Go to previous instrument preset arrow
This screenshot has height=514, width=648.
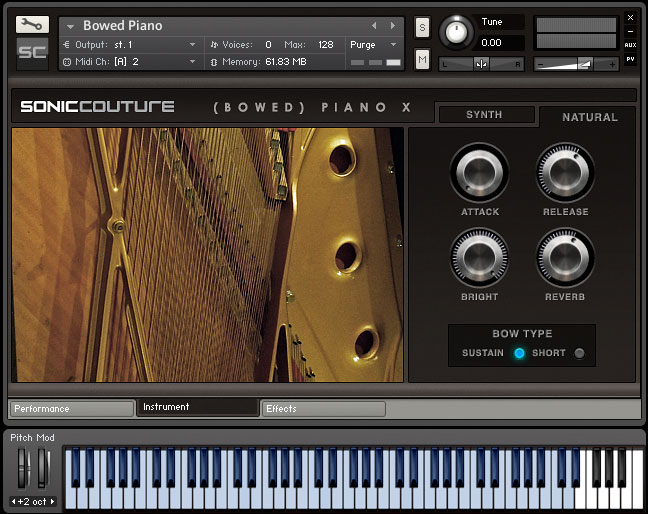click(374, 26)
